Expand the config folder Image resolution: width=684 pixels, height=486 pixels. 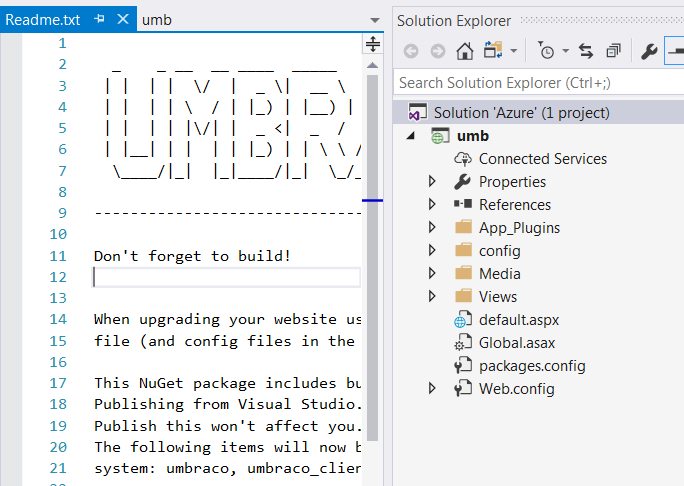pos(432,250)
